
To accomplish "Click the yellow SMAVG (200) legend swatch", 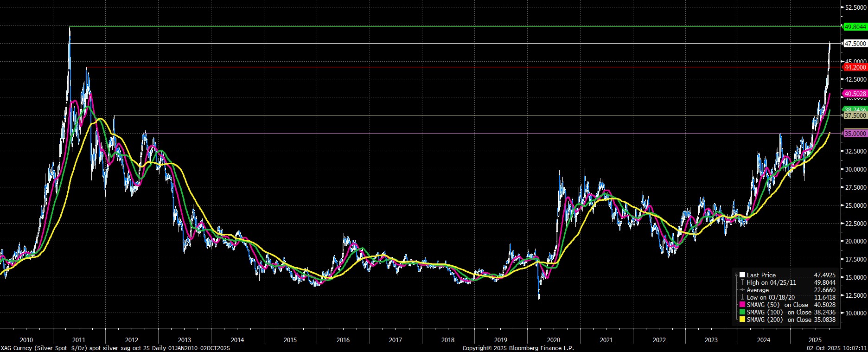I will (x=742, y=320).
